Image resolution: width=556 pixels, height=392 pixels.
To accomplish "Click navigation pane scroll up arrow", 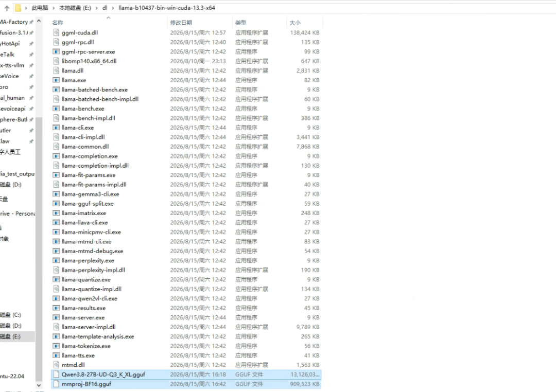I will pos(39,21).
